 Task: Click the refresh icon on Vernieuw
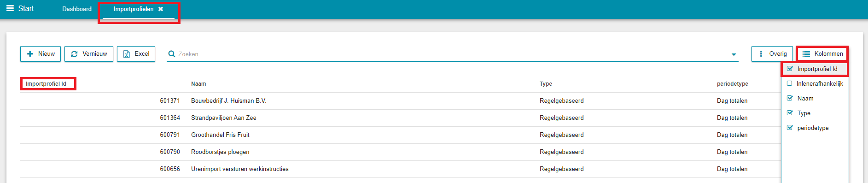[x=74, y=54]
